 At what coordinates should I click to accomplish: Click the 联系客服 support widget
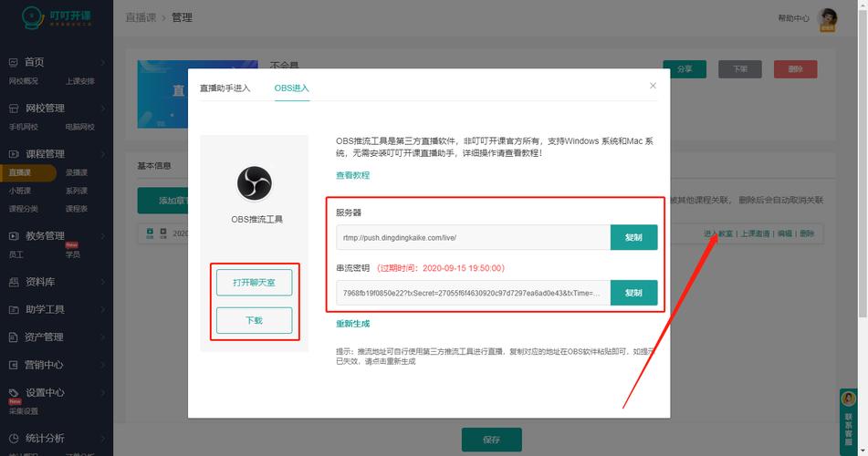(x=849, y=416)
